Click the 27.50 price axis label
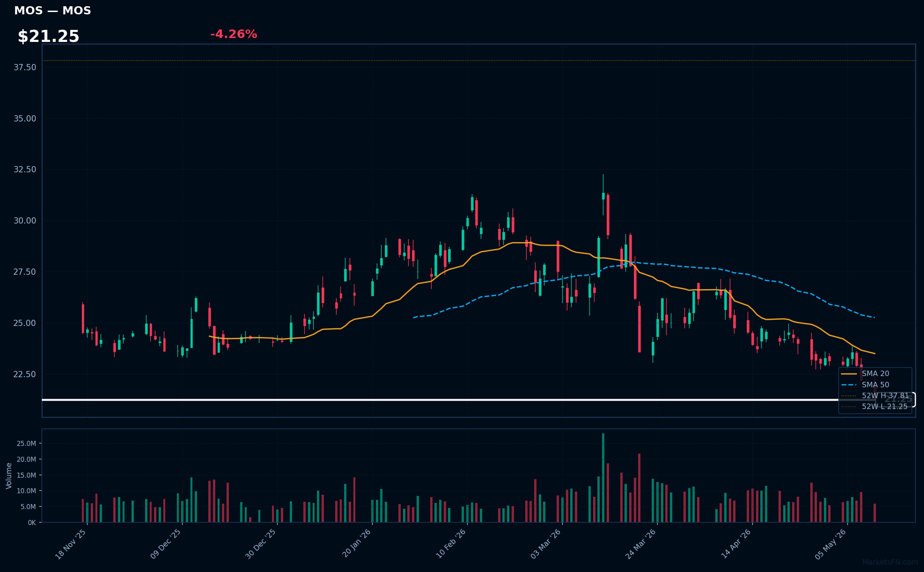This screenshot has width=924, height=572. pyautogui.click(x=25, y=272)
